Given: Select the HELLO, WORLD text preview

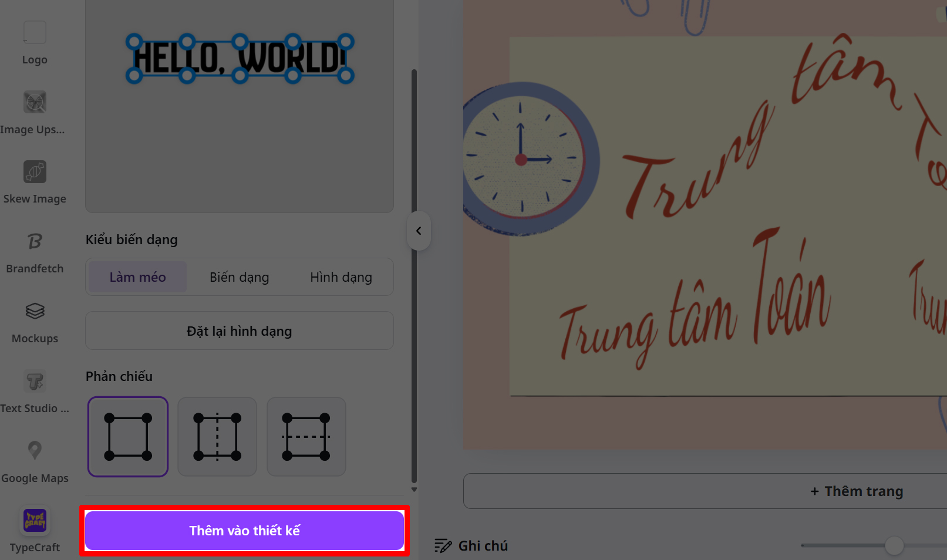Looking at the screenshot, I should pos(238,58).
